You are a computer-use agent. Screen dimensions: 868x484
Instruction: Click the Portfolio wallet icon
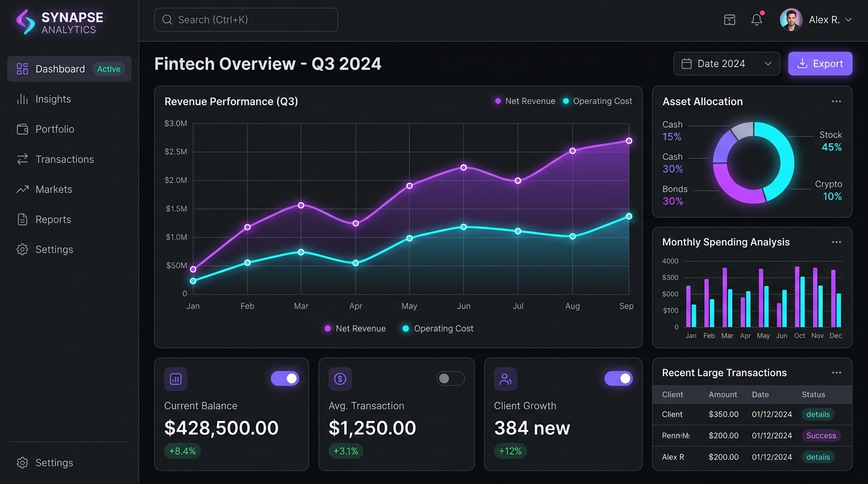(22, 129)
